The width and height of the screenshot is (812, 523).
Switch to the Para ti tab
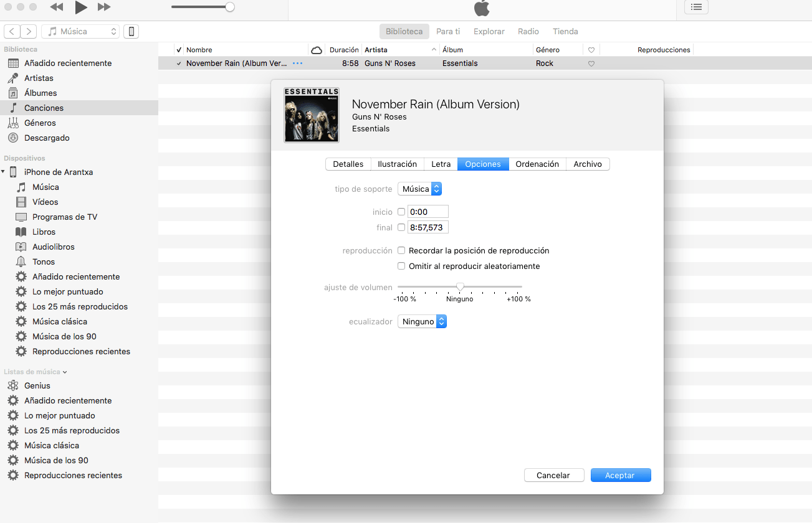point(448,31)
